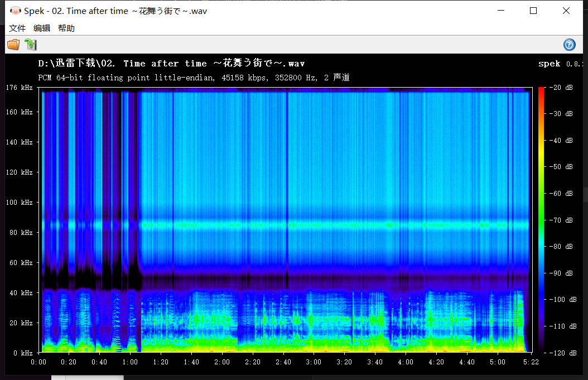The width and height of the screenshot is (588, 380).
Task: Open the 文件 menu
Action: (x=17, y=28)
